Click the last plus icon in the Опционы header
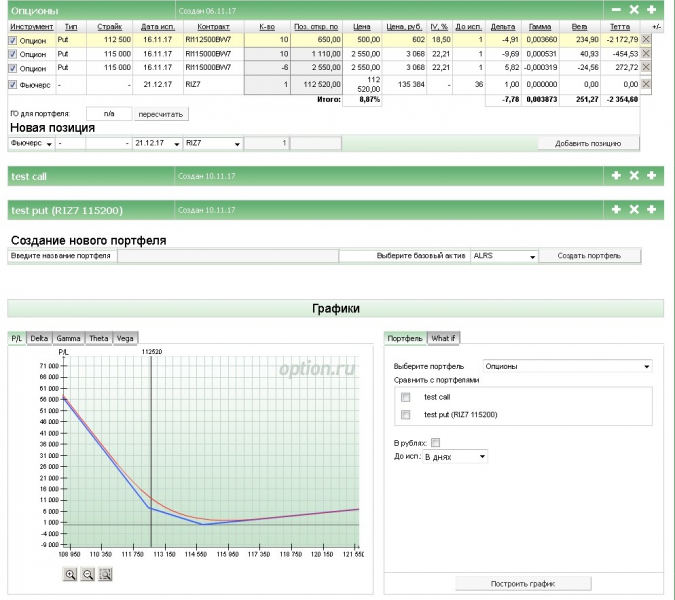675x600 pixels. coord(651,9)
